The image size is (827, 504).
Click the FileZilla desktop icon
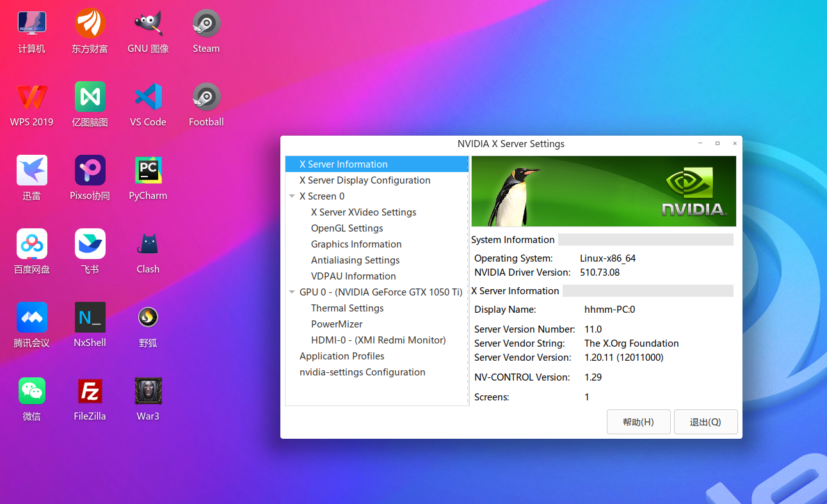[x=90, y=391]
